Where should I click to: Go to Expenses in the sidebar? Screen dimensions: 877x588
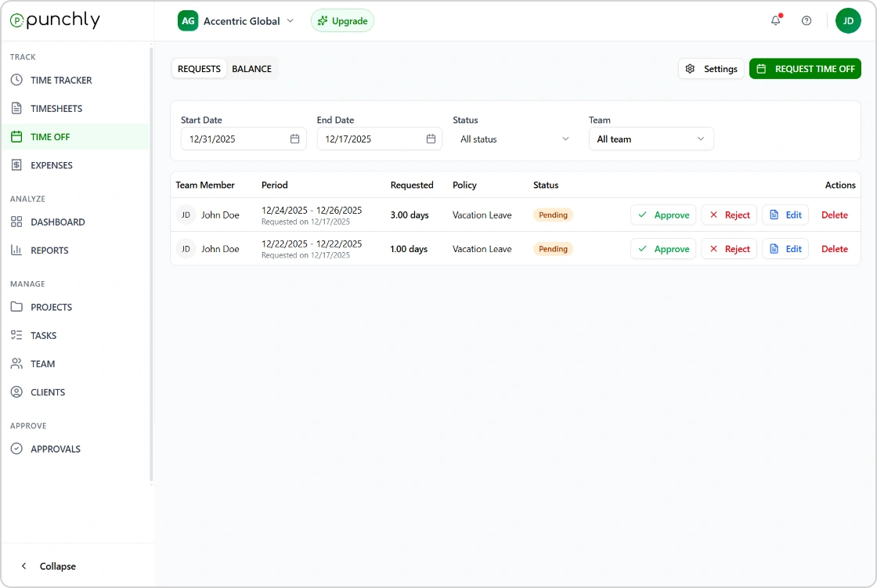(x=51, y=165)
